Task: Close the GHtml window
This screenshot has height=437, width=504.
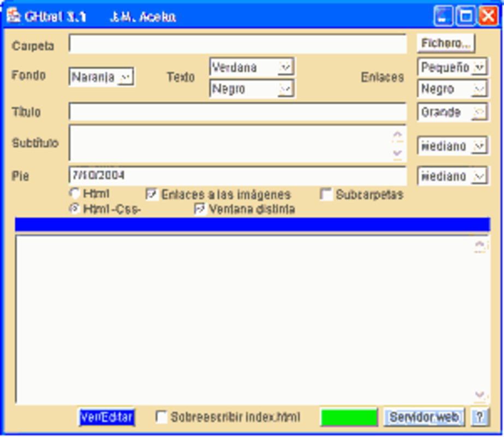Action: [488, 15]
